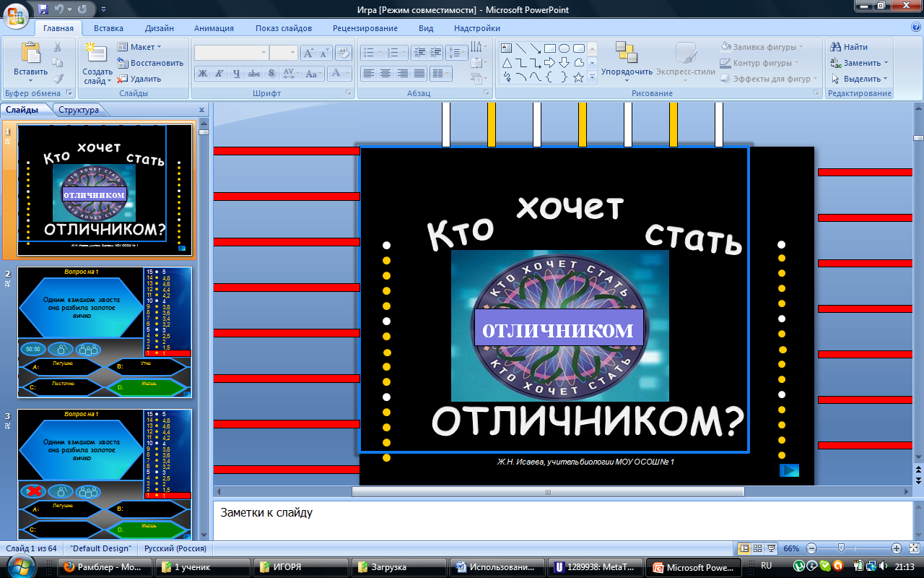
Task: Click the zoom slider handle
Action: (x=841, y=548)
